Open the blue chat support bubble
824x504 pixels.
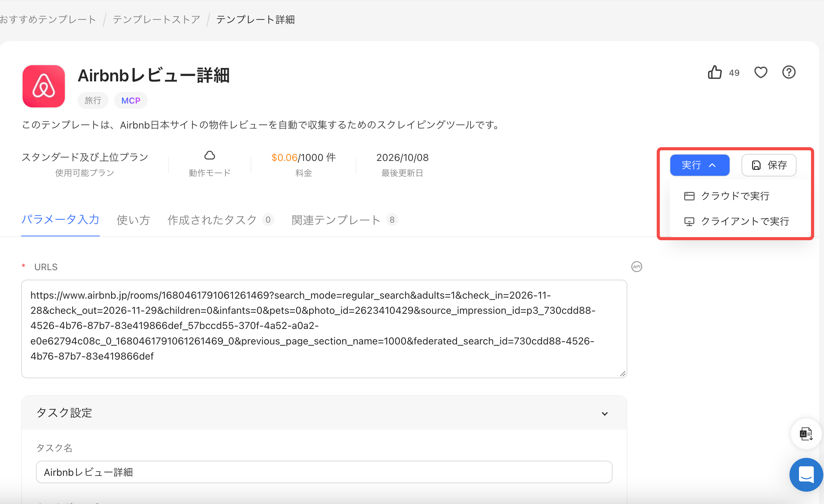[x=806, y=474]
